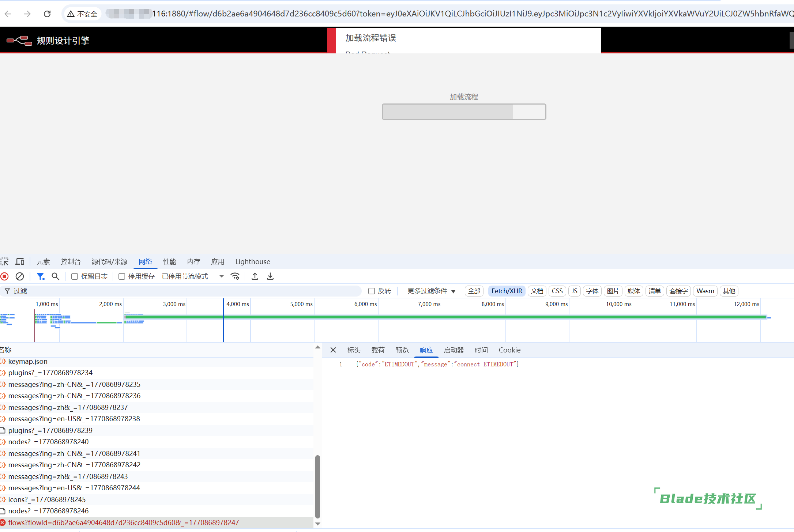This screenshot has height=532, width=794.
Task: Check the invert filter checkbox
Action: coord(372,291)
